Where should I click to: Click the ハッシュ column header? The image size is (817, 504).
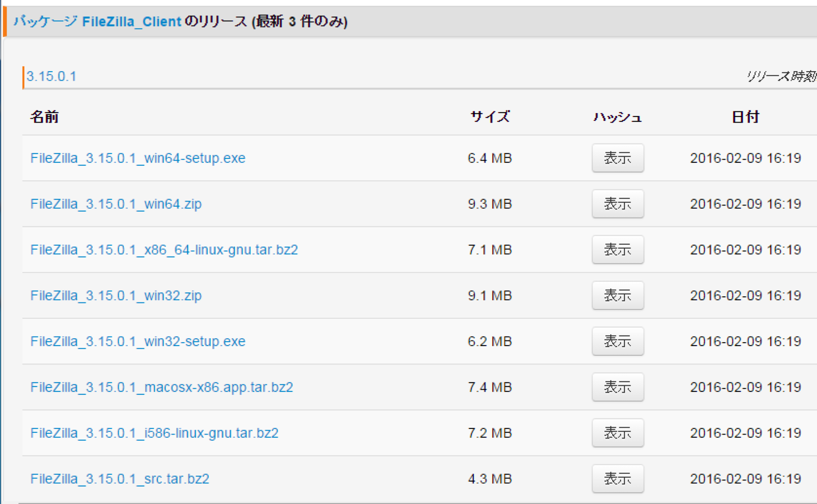coord(618,117)
